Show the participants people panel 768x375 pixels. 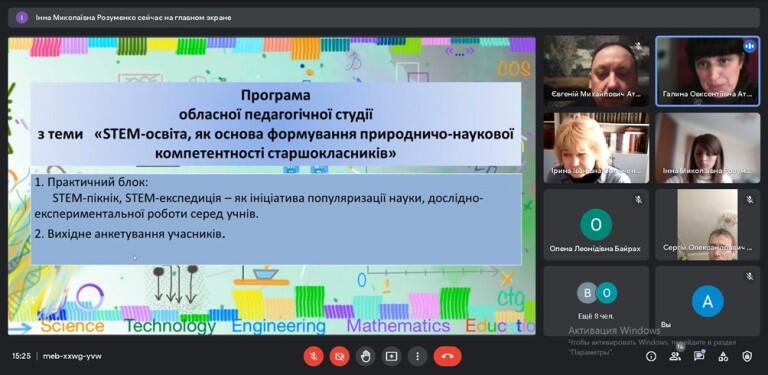[x=675, y=356]
